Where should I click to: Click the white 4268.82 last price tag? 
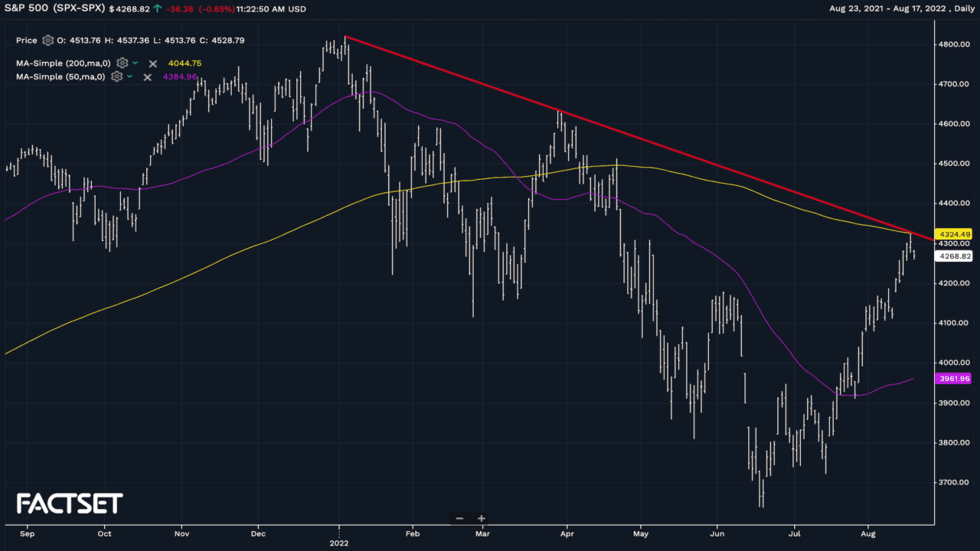[953, 256]
